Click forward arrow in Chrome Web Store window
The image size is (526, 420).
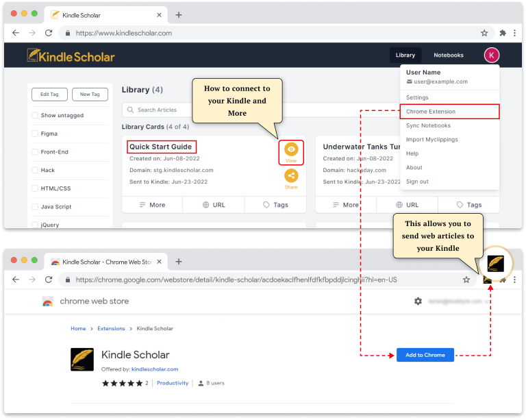(x=32, y=280)
